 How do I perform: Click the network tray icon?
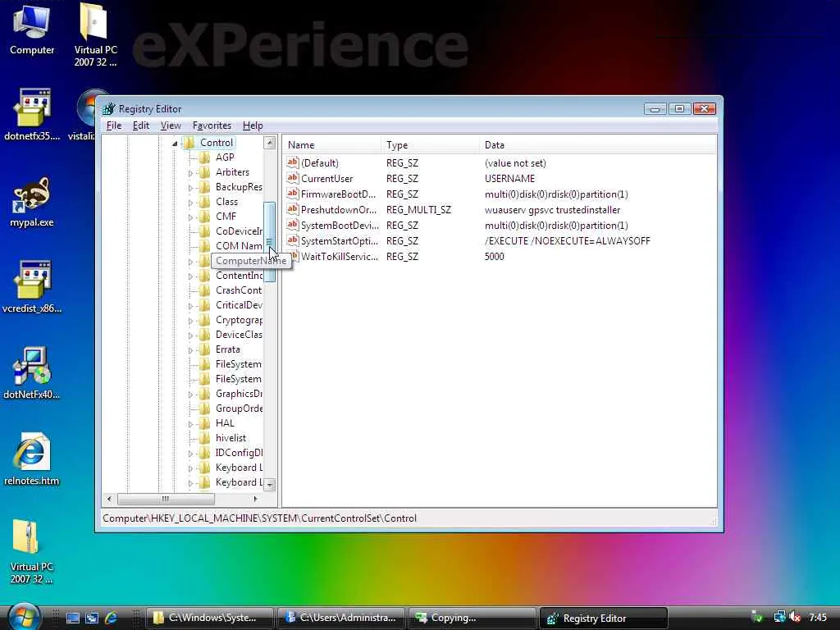(x=779, y=618)
